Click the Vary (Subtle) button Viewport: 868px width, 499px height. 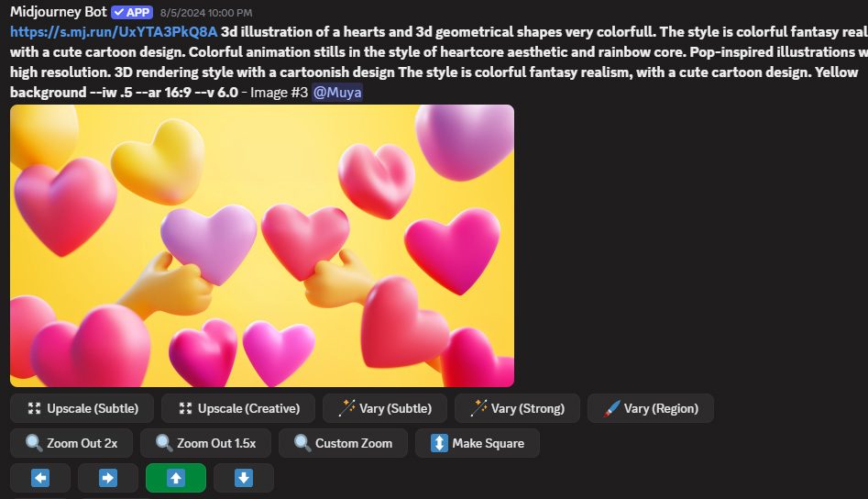385,409
